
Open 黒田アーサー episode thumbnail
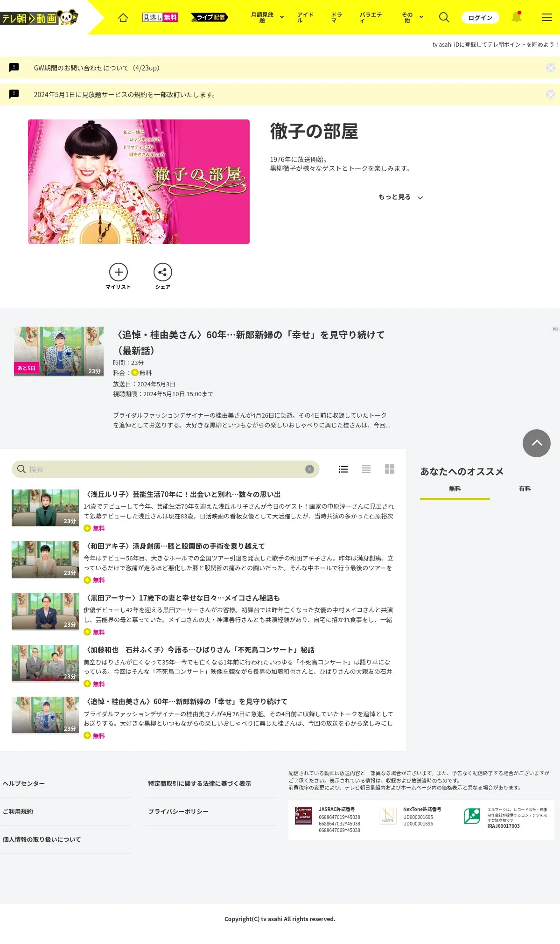tap(45, 611)
